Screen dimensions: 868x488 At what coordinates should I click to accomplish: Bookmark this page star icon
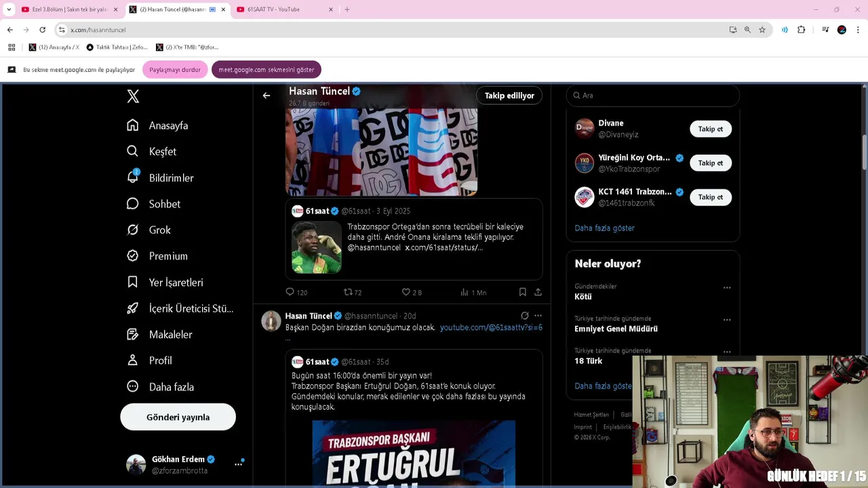[762, 30]
